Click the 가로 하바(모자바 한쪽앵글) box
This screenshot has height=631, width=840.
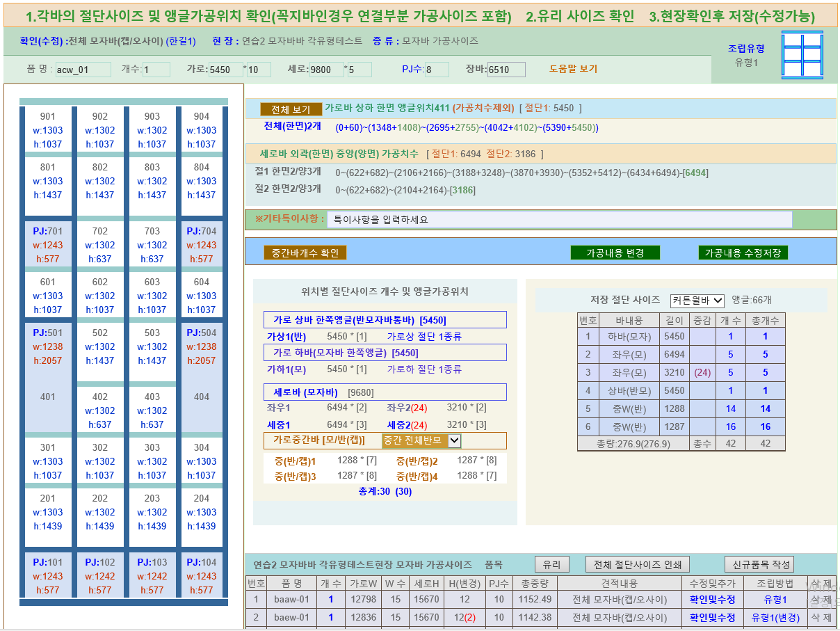coord(385,353)
